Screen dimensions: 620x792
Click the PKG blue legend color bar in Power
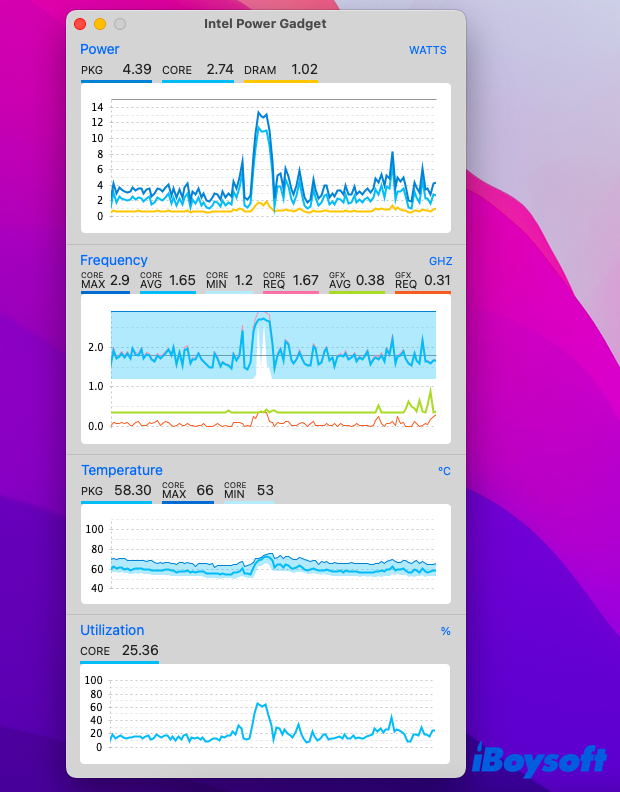116,81
